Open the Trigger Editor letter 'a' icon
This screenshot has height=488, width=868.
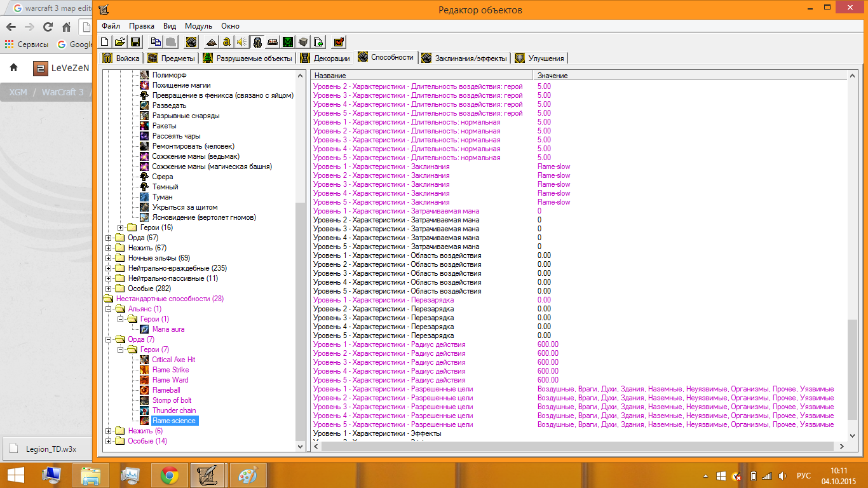coord(226,42)
